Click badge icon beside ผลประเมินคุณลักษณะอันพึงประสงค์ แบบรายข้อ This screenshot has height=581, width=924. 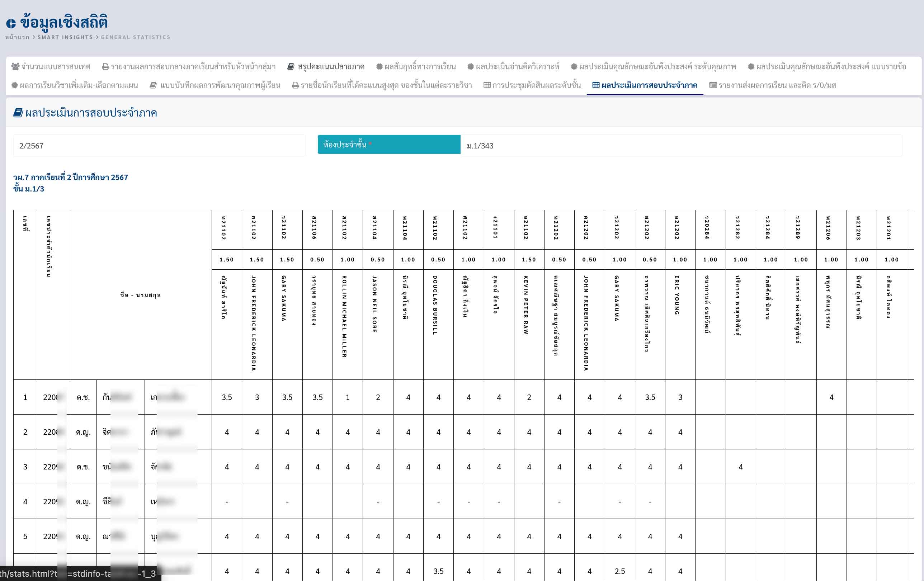point(751,66)
